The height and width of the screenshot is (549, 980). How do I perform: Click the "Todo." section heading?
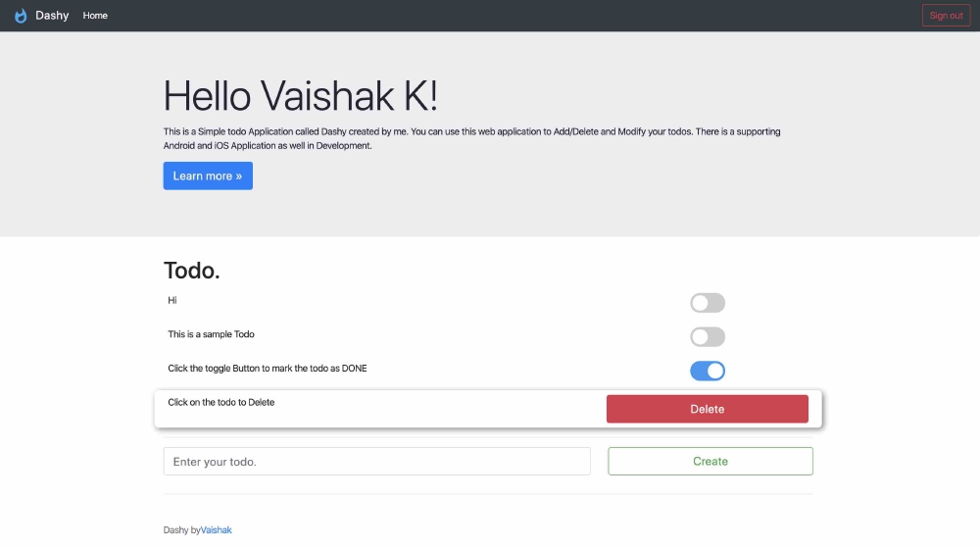[192, 272]
